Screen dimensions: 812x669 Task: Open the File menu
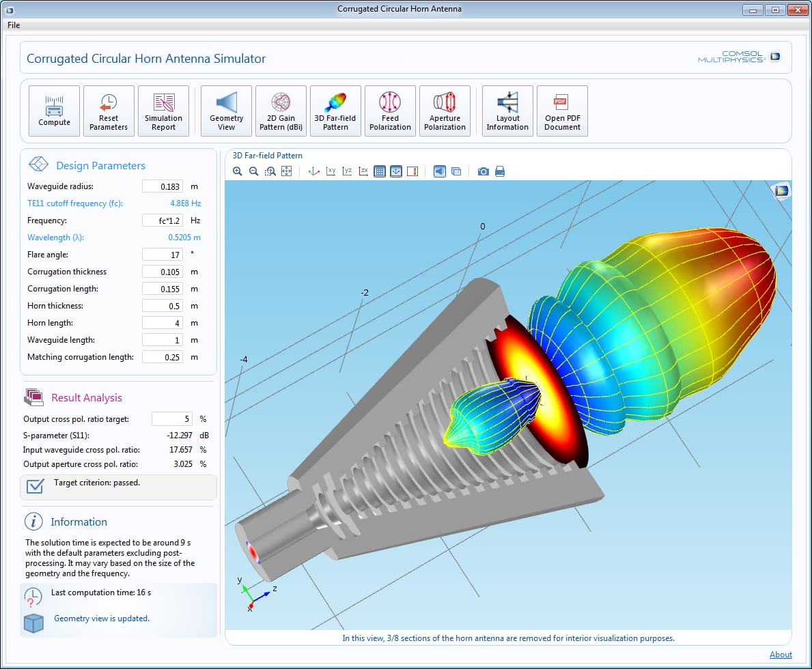[x=14, y=25]
